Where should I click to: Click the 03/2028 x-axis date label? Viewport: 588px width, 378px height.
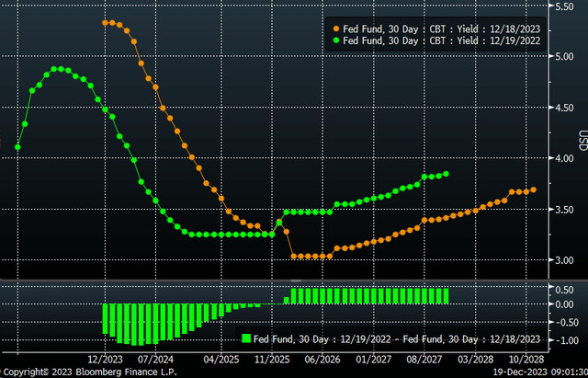coord(476,360)
